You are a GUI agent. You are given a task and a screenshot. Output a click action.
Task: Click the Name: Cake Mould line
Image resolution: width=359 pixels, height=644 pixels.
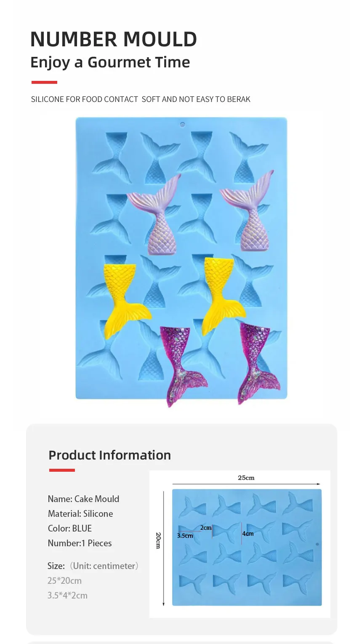pyautogui.click(x=83, y=499)
